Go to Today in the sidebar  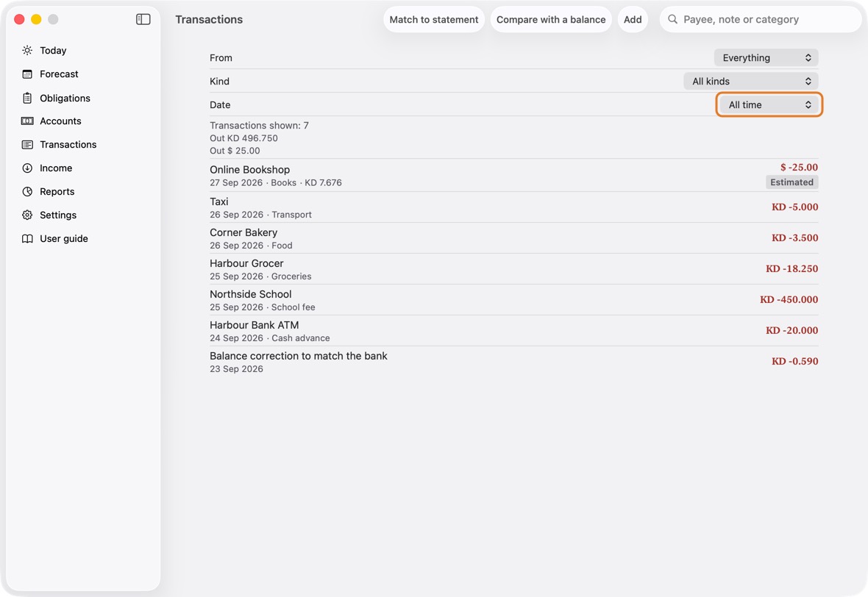(x=83, y=50)
